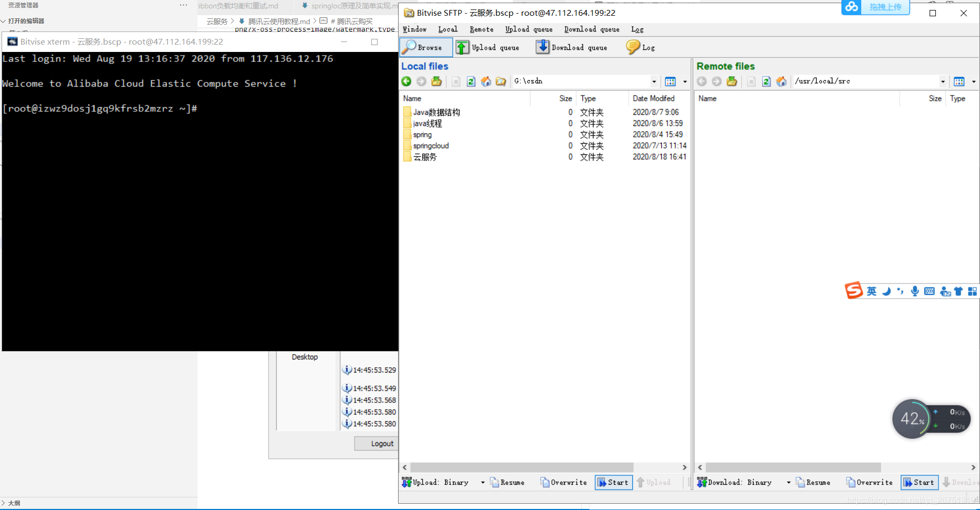Open the Upload: Binary mode dropdown
The image size is (980, 510).
point(483,482)
